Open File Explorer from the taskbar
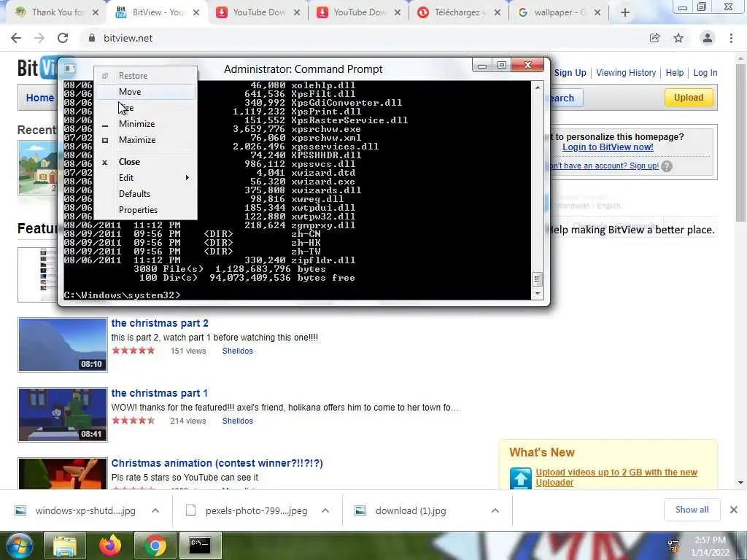Viewport: 747px width, 560px height. 65,545
